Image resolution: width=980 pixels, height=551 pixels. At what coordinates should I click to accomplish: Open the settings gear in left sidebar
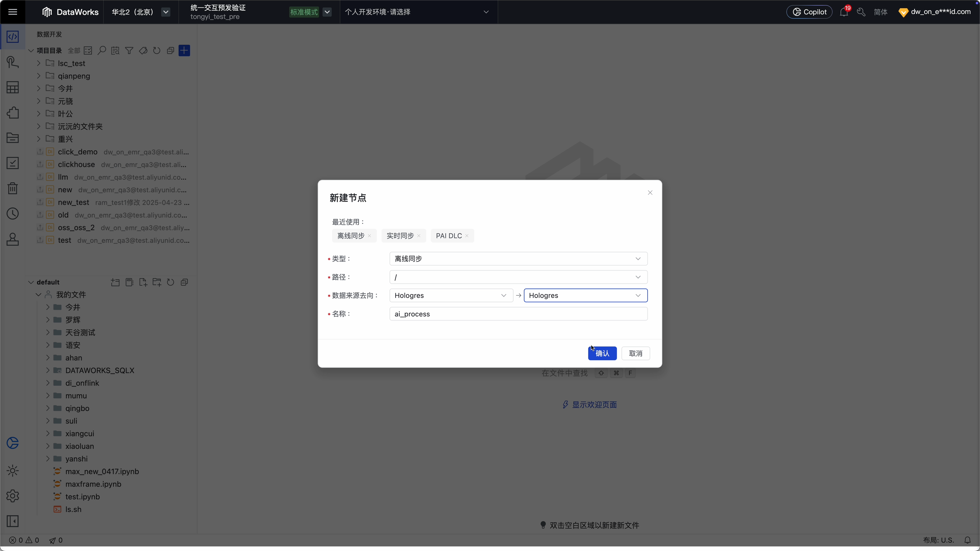[x=12, y=496]
